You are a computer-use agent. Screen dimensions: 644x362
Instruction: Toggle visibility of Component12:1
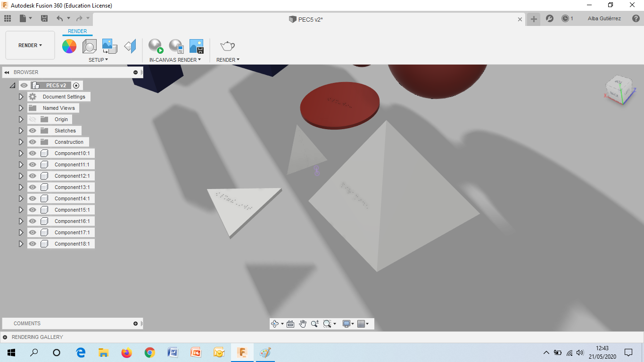[33, 176]
